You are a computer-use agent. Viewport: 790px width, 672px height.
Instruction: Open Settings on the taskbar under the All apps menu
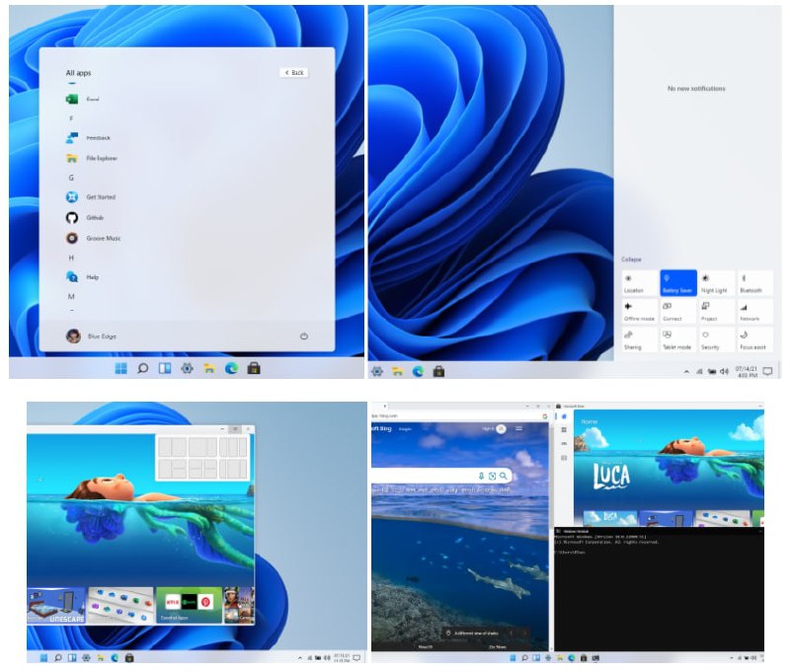187,368
